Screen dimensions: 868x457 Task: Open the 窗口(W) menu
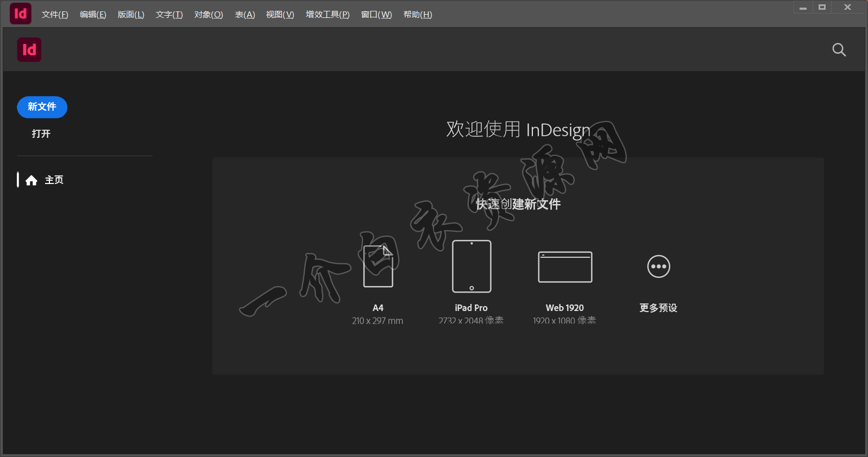376,15
